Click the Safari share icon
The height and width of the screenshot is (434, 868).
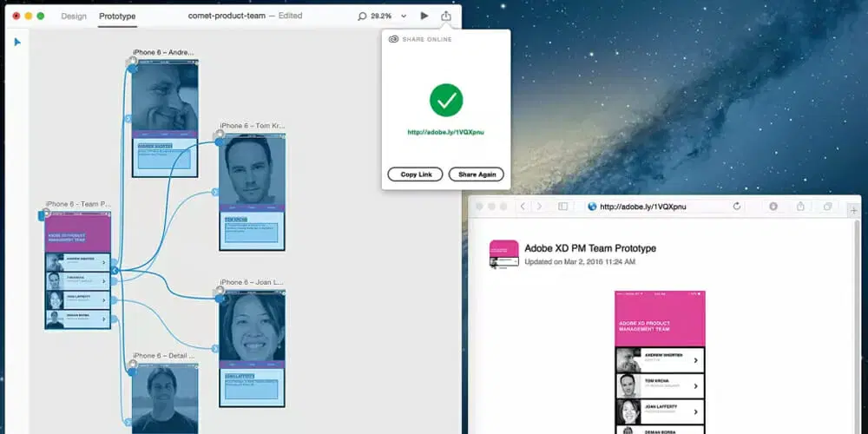[800, 206]
